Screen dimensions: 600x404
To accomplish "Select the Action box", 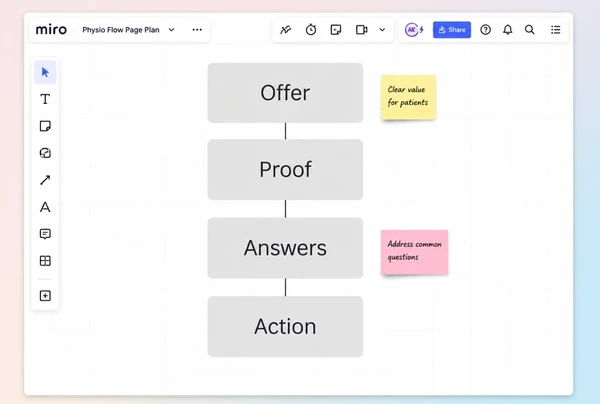I will coord(285,326).
